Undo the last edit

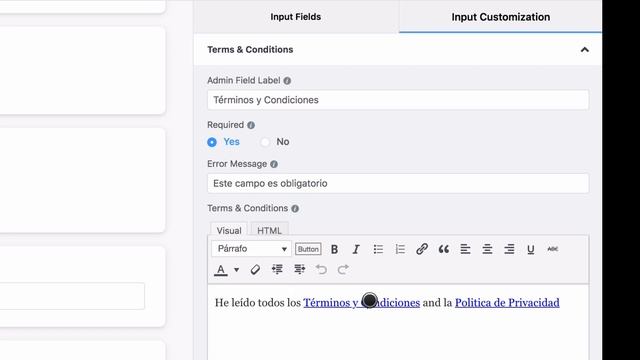click(x=321, y=270)
